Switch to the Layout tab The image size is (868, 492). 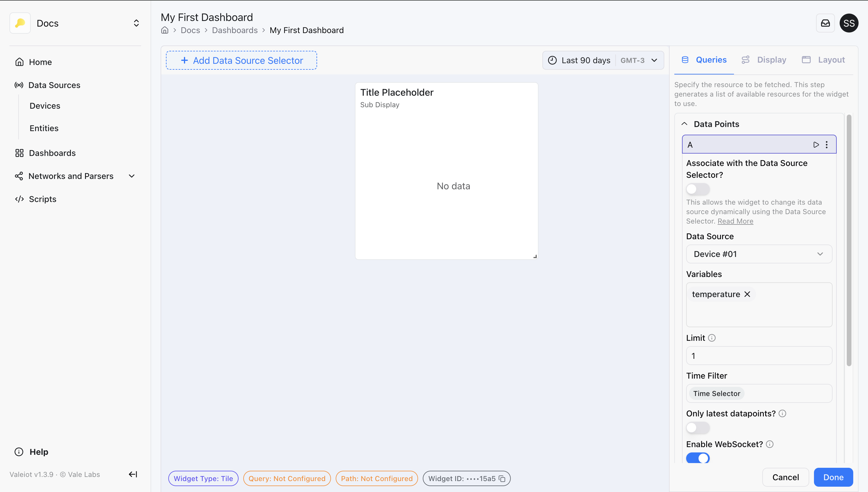831,59
